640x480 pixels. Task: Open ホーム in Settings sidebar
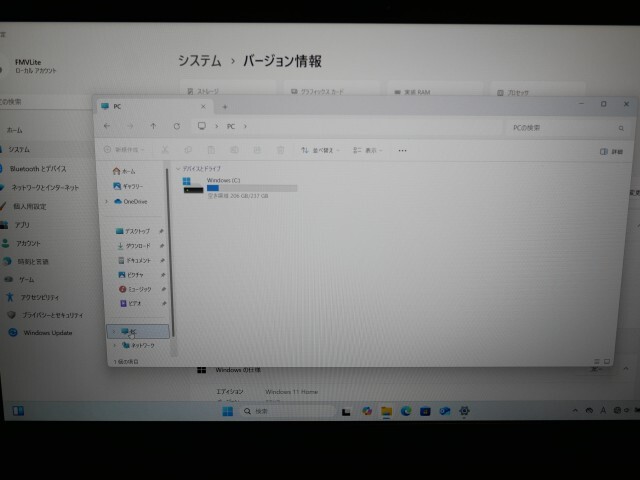click(14, 130)
